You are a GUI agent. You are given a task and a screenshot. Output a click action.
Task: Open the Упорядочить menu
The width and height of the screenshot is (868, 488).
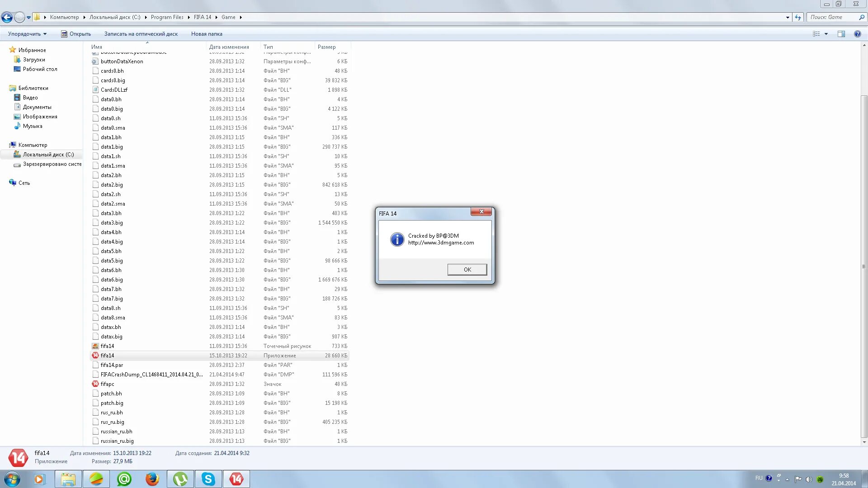[x=27, y=34]
